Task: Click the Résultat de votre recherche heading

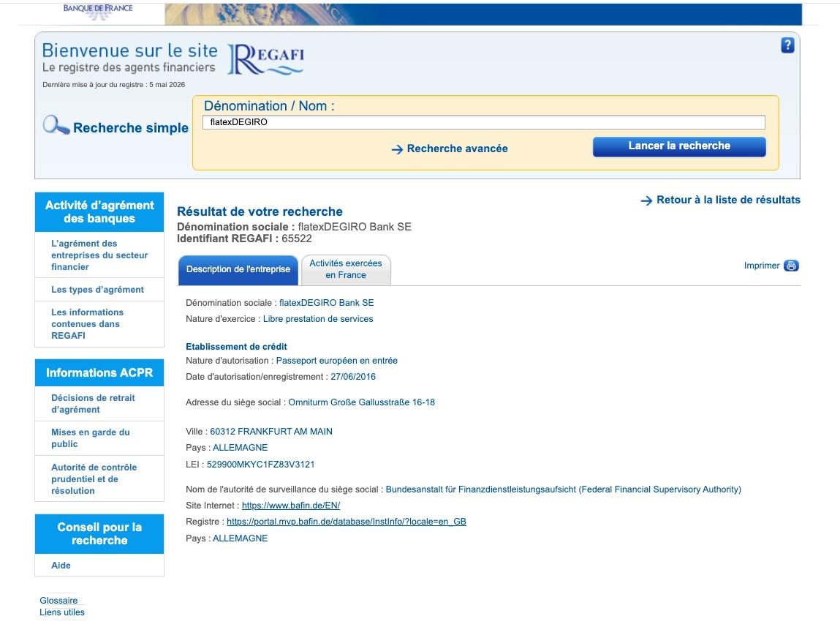Action: (x=260, y=211)
